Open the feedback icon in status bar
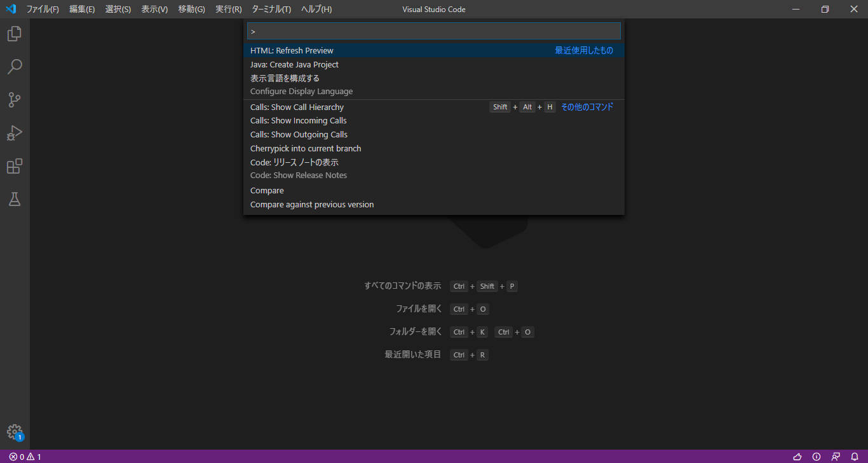Screen dimensions: 868x463 [x=836, y=457]
